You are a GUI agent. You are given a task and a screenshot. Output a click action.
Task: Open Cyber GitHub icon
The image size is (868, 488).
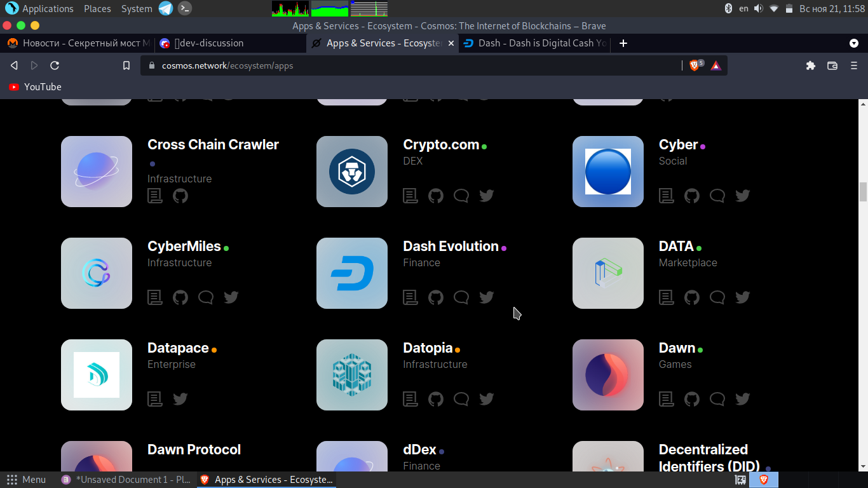tap(692, 196)
